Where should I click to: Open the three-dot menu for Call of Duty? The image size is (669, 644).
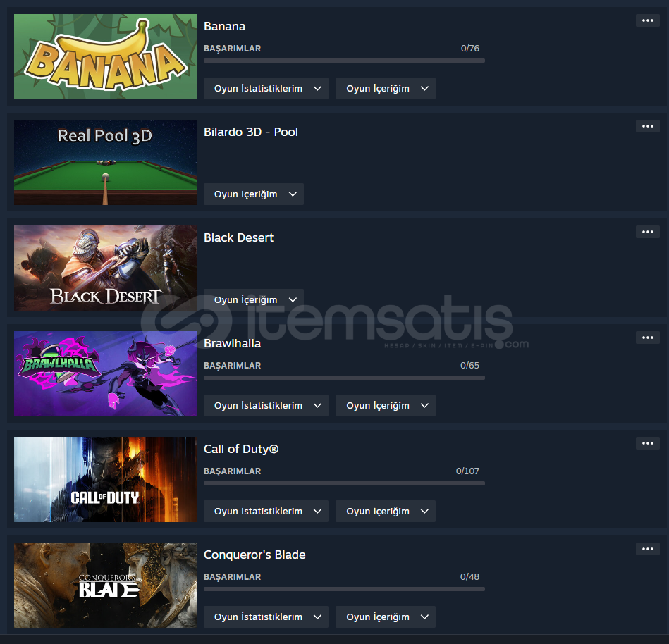tap(647, 444)
